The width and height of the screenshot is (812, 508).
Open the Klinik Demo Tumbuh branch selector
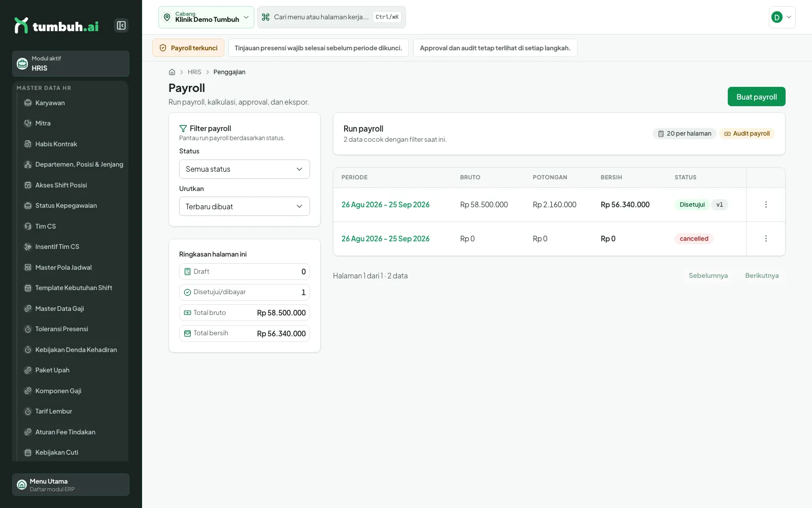coord(206,17)
